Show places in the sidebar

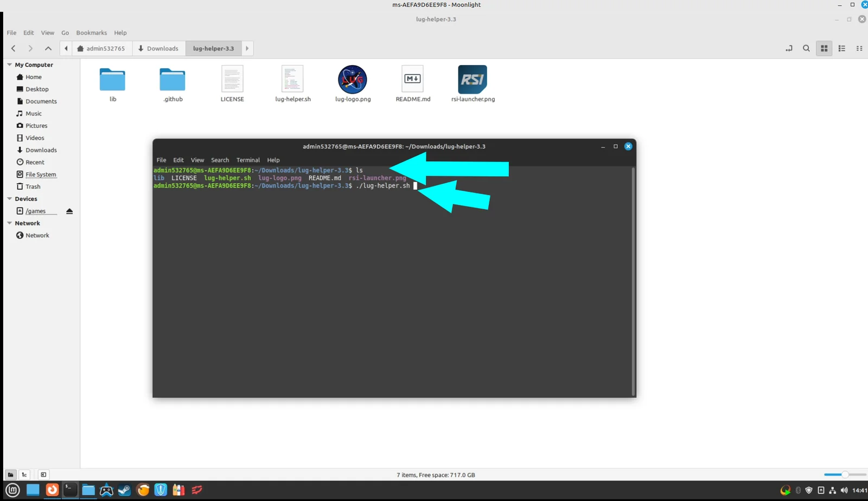tap(10, 474)
